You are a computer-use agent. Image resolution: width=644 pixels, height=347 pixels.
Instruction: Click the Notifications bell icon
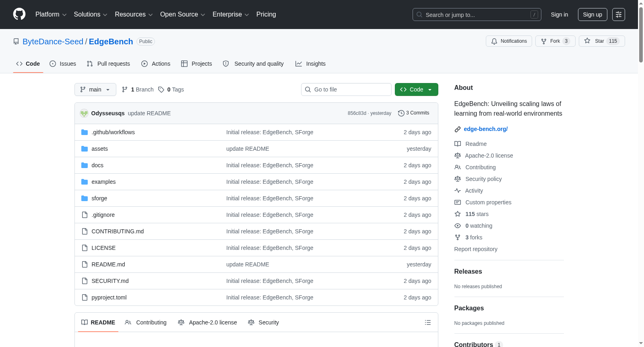(x=494, y=41)
